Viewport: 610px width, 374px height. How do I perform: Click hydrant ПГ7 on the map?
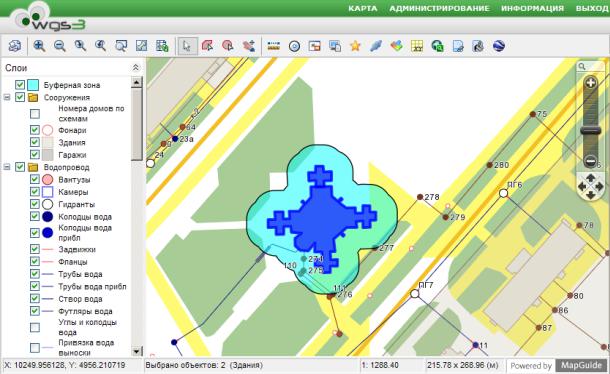[415, 293]
